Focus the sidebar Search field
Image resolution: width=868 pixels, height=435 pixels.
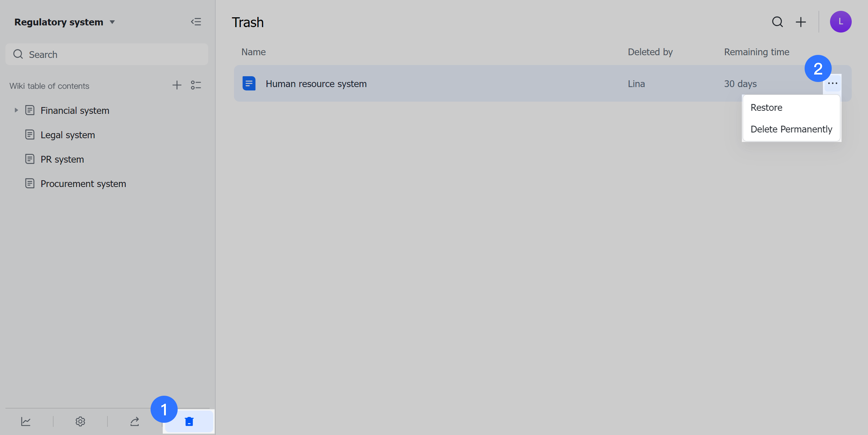click(107, 55)
